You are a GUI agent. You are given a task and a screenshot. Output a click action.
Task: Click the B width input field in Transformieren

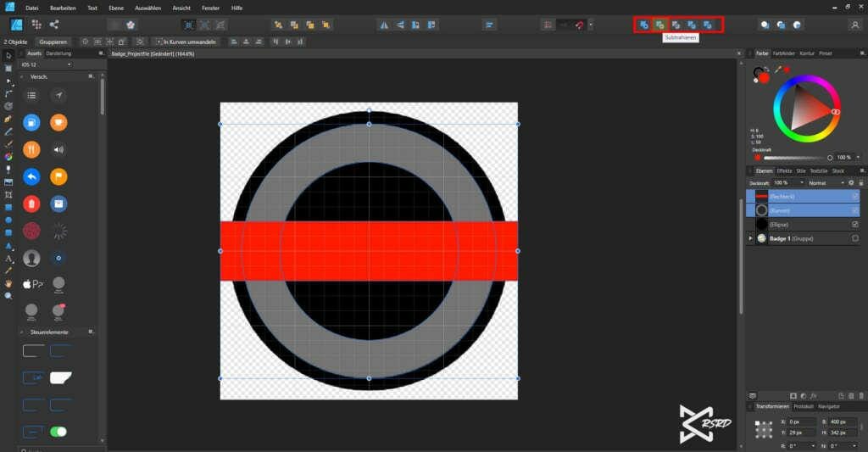pos(839,421)
